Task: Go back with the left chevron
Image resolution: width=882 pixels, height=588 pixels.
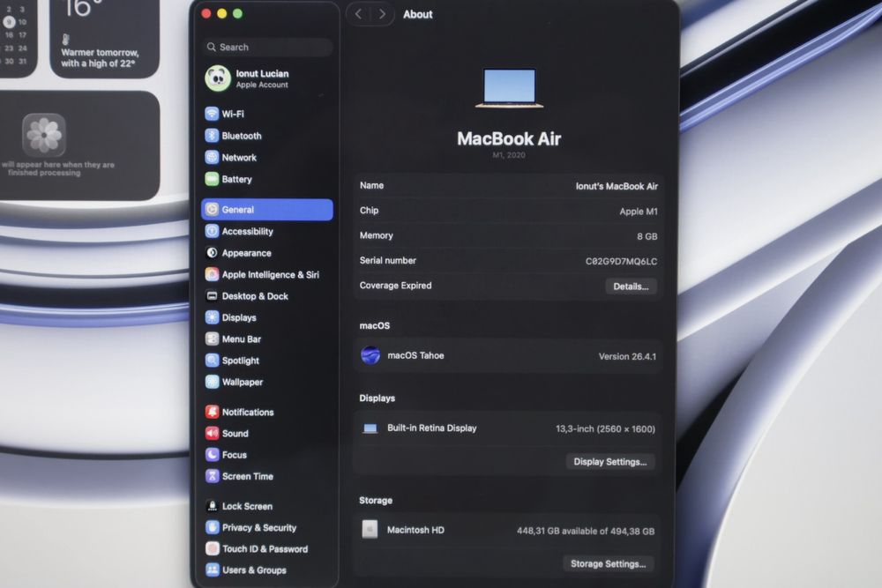Action: (x=358, y=14)
